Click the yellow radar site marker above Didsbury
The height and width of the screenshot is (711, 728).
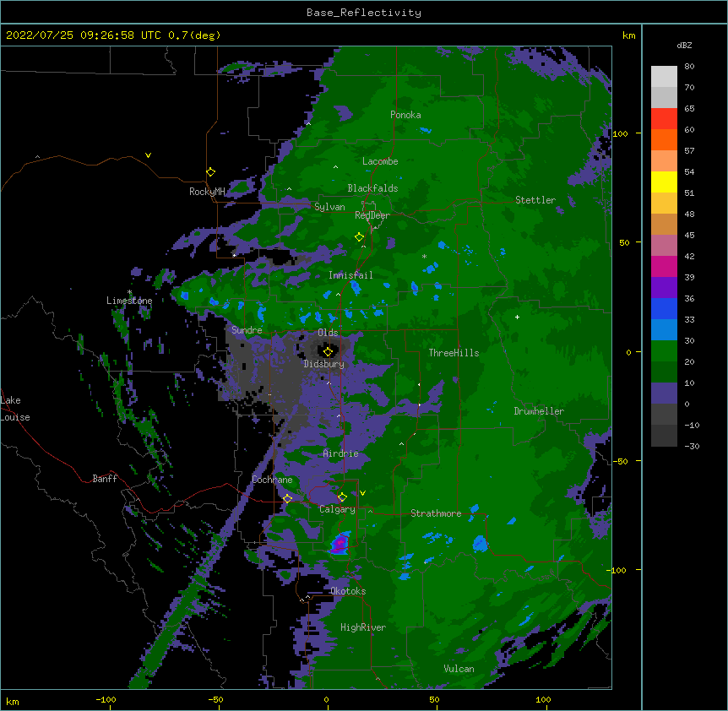[x=328, y=351]
